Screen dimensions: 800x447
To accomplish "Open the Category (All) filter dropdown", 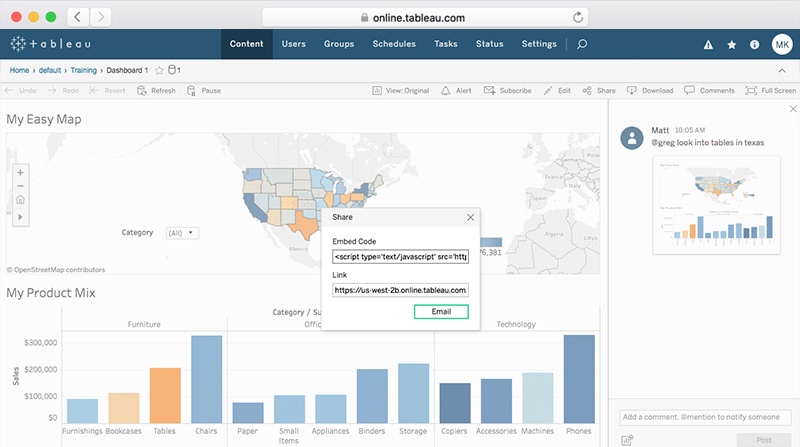I will [182, 233].
